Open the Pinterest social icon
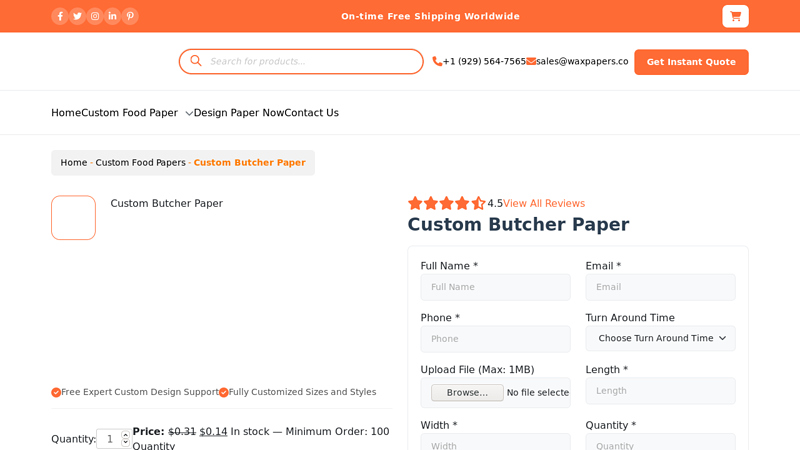The height and width of the screenshot is (450, 800). coord(130,16)
